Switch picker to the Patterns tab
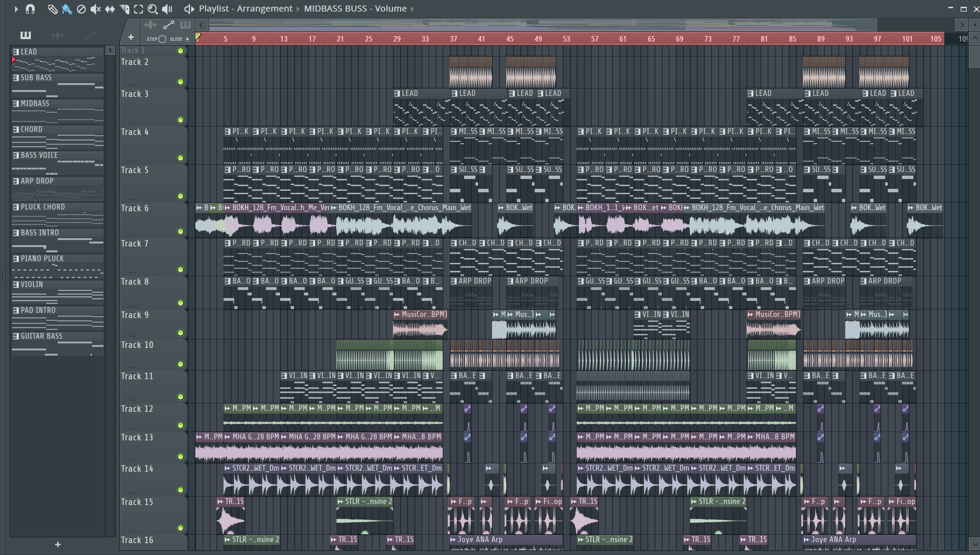Image resolution: width=980 pixels, height=555 pixels. [26, 35]
